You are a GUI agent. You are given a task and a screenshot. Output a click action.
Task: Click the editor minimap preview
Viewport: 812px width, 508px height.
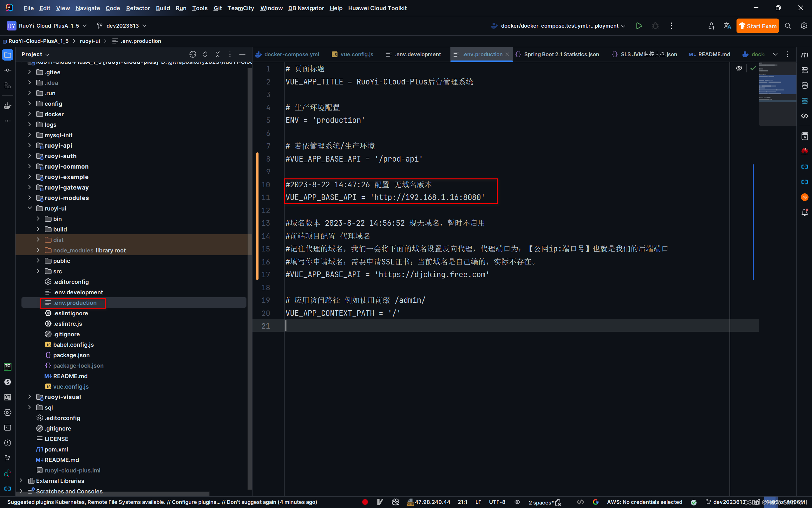777,94
